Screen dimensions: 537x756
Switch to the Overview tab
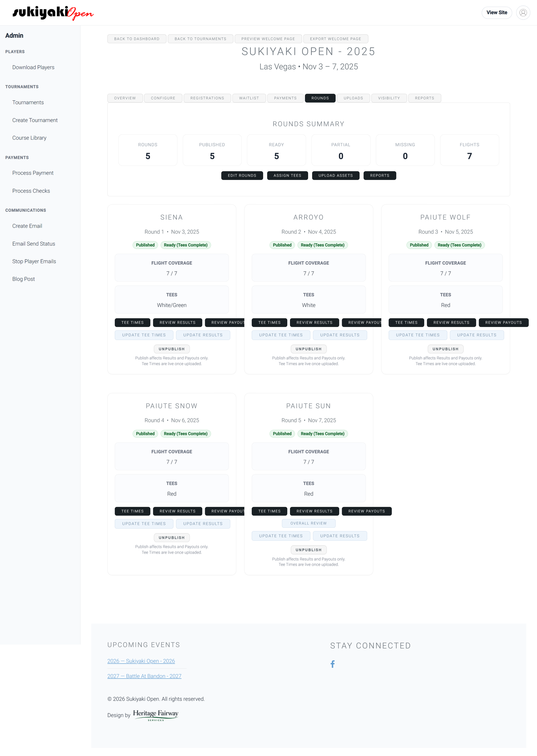tap(125, 98)
